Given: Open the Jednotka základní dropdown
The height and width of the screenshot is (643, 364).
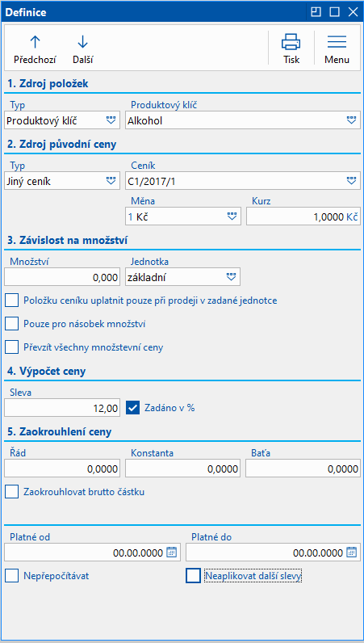Looking at the screenshot, I should click(232, 277).
